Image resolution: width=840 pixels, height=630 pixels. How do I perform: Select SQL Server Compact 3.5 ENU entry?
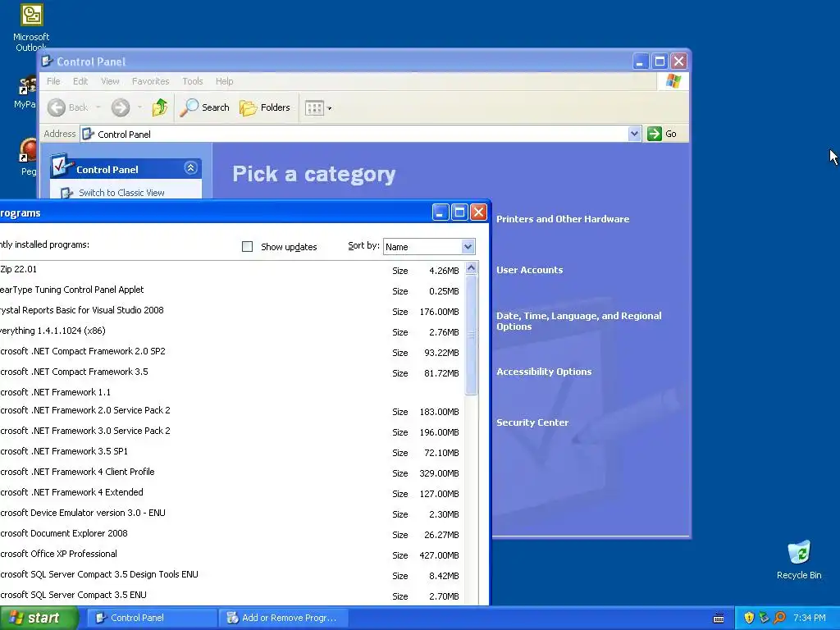(x=232, y=596)
